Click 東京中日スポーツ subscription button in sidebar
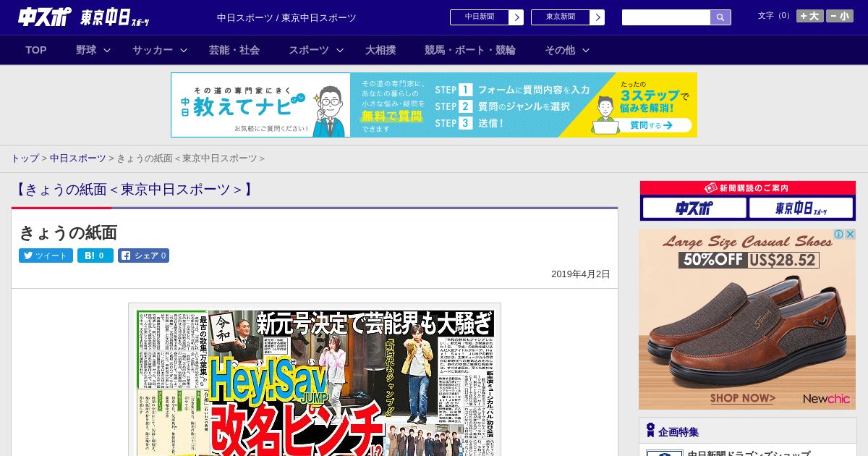The width and height of the screenshot is (868, 456). (801, 208)
